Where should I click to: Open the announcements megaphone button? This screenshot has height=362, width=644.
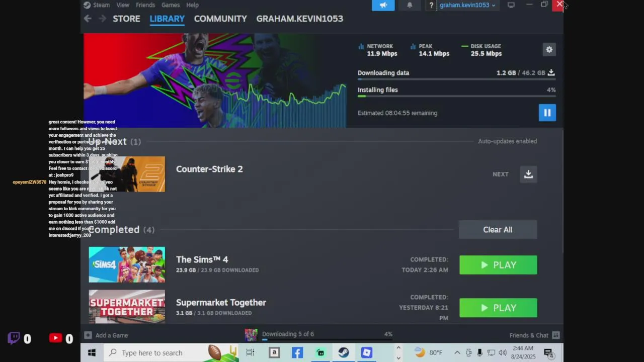(x=383, y=5)
